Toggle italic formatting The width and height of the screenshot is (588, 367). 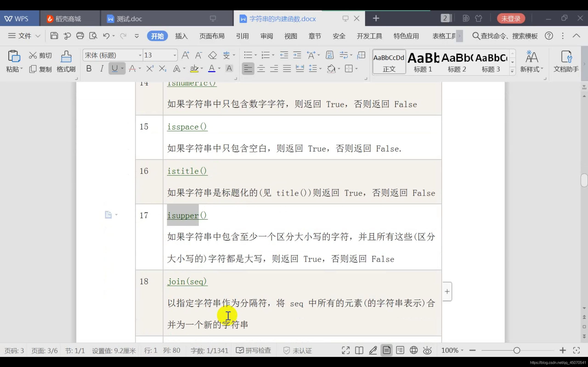click(x=102, y=69)
